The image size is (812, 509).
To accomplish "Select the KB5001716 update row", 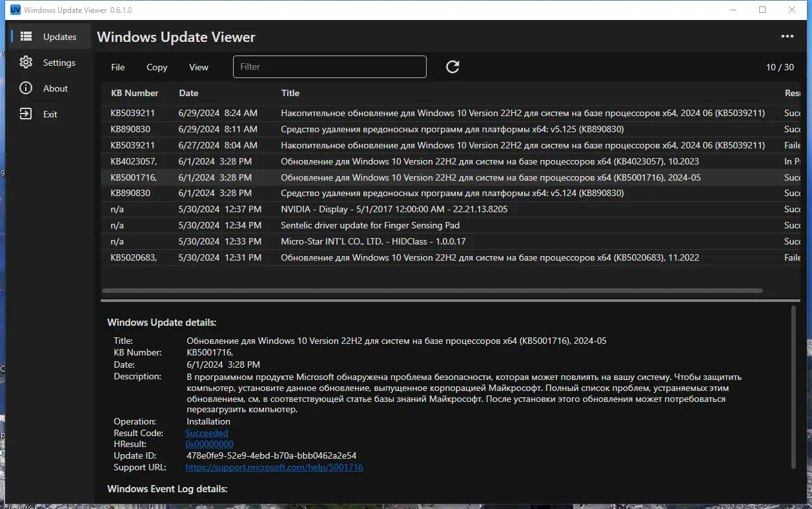I will (451, 177).
